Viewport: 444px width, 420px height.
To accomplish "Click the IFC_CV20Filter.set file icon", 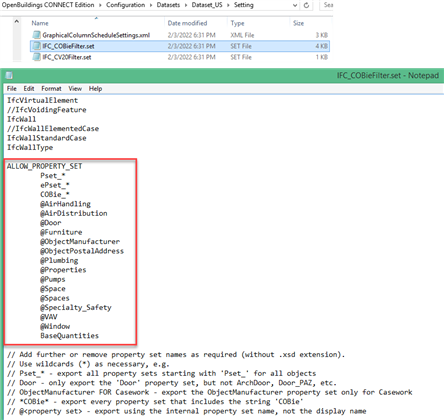I will tap(36, 57).
